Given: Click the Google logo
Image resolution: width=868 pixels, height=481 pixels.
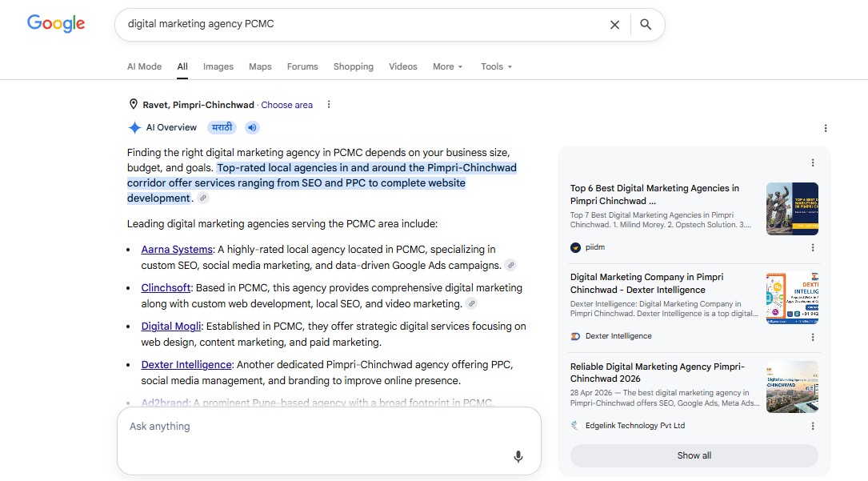Looking at the screenshot, I should (56, 23).
